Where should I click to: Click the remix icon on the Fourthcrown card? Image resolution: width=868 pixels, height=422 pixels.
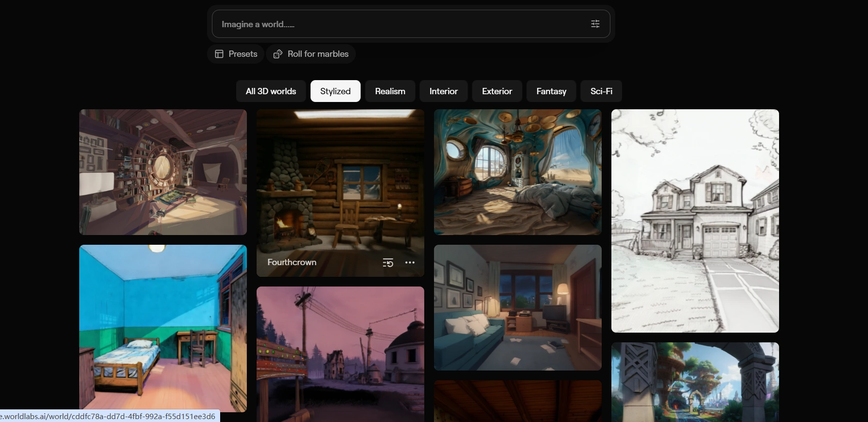click(x=388, y=263)
